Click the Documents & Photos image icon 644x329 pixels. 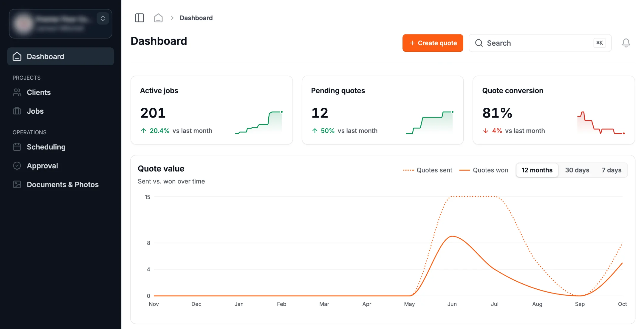click(17, 184)
